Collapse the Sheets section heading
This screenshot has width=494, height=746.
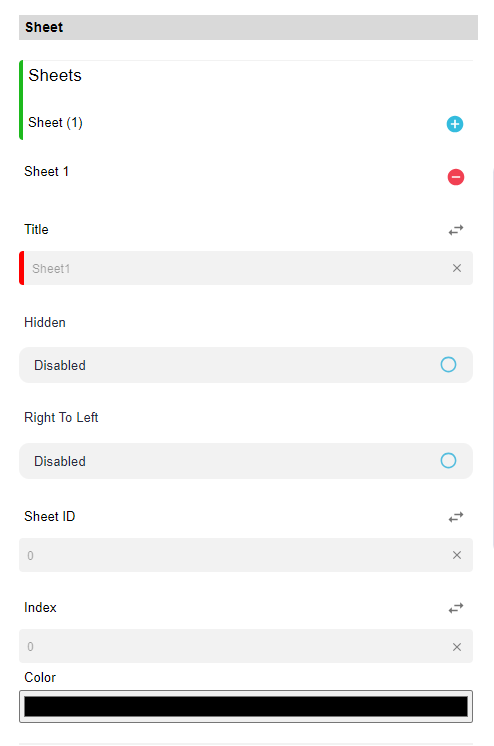click(x=55, y=75)
